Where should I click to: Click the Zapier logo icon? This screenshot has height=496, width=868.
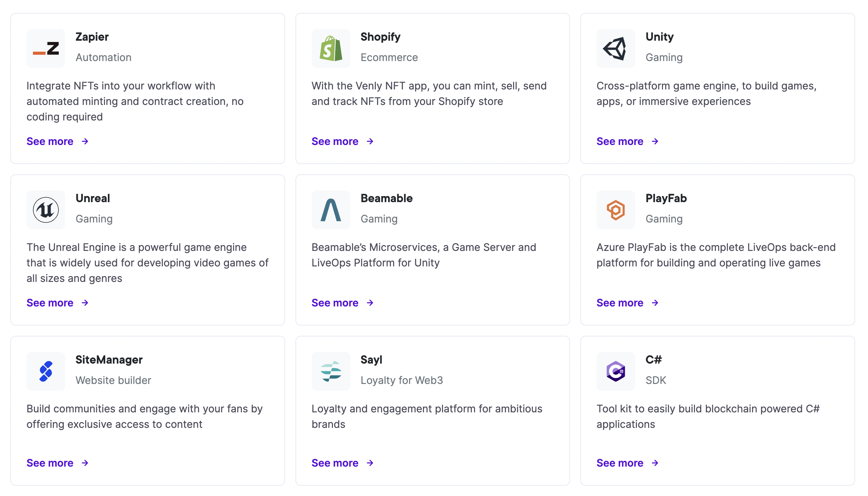pos(46,48)
